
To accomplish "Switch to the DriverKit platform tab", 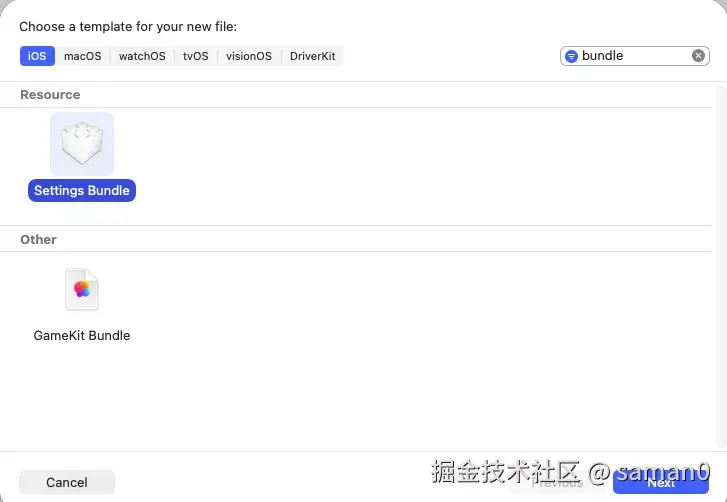I will pyautogui.click(x=312, y=56).
